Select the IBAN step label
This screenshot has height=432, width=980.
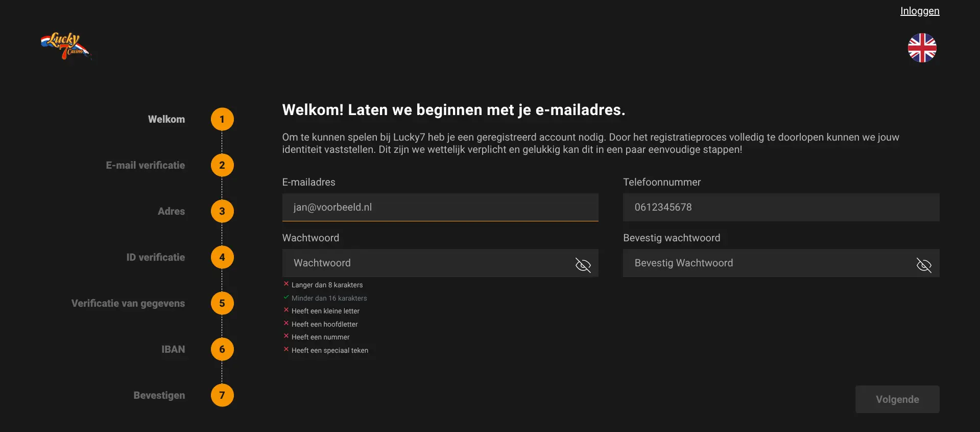tap(173, 349)
